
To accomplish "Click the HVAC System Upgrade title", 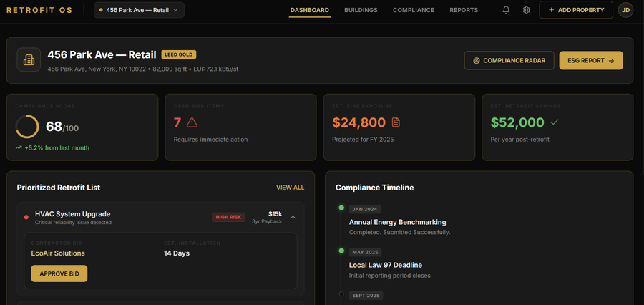I will click(x=73, y=214).
